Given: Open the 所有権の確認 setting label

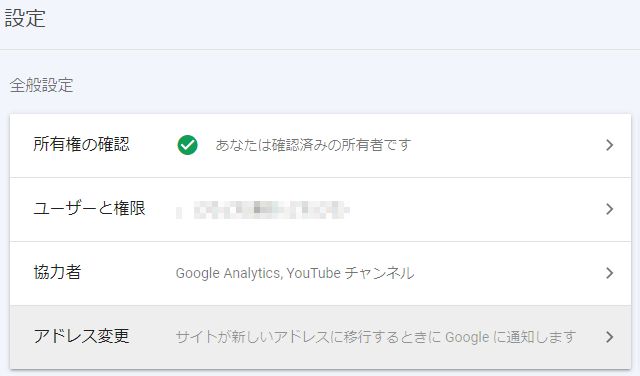Looking at the screenshot, I should [81, 144].
